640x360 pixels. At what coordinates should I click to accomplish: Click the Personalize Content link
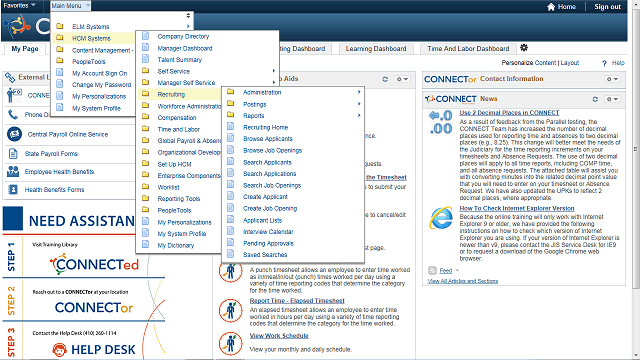[x=529, y=63]
